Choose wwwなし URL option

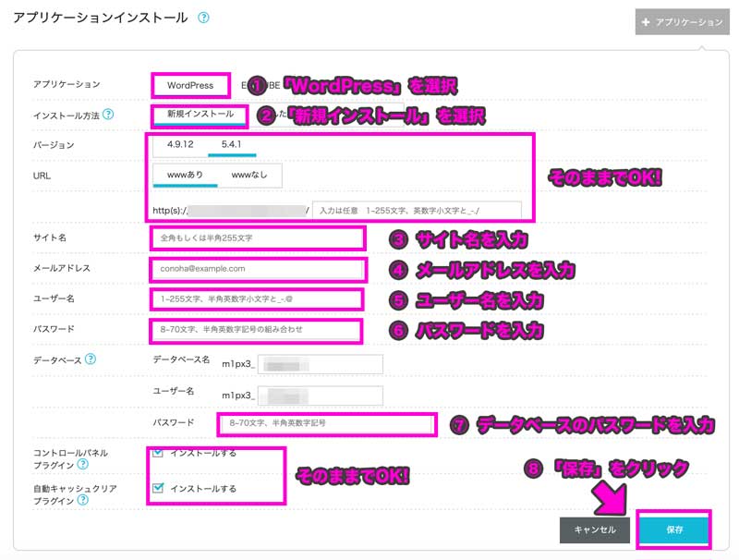coord(249,176)
